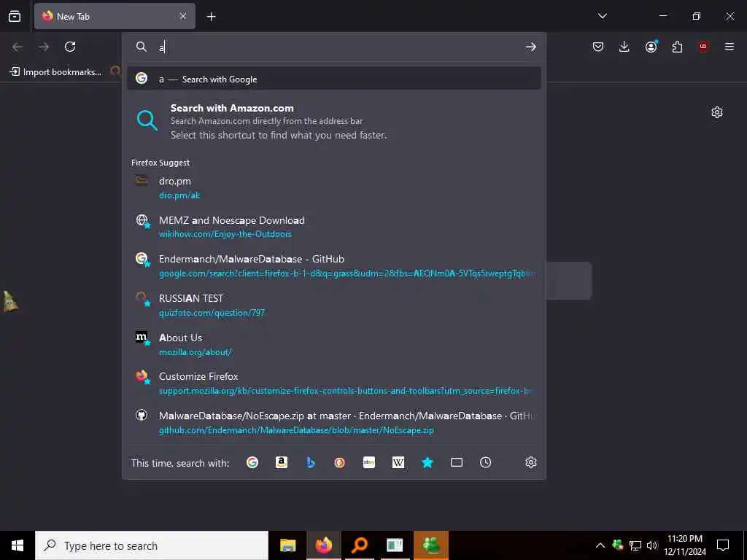Open the Firefox View icon
Image resolution: width=747 pixels, height=560 pixels.
(x=15, y=16)
